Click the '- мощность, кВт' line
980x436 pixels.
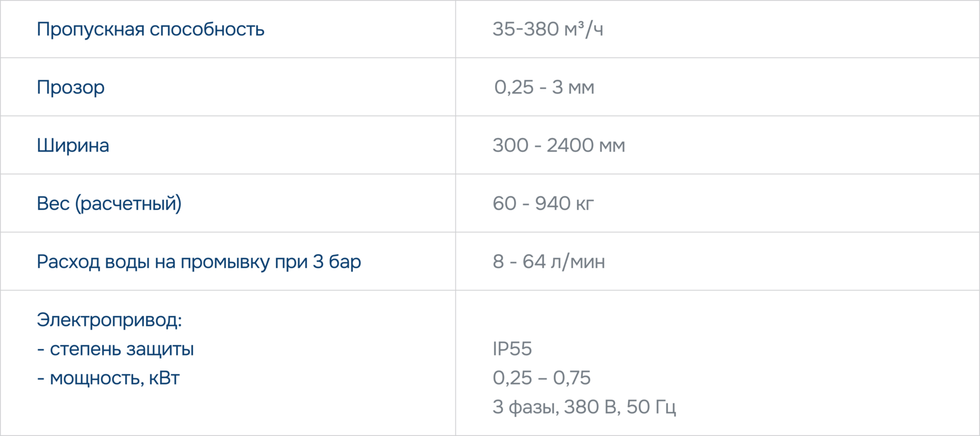click(108, 378)
